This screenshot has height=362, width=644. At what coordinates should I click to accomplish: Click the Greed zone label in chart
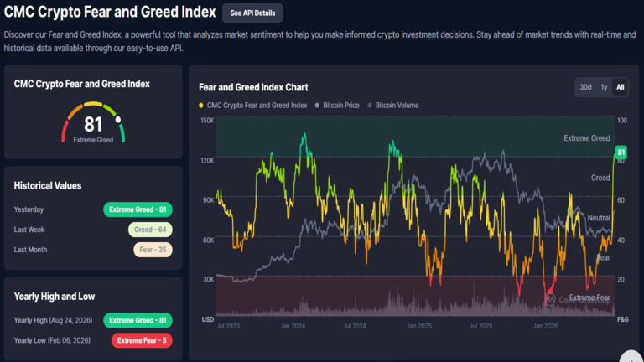click(x=600, y=178)
